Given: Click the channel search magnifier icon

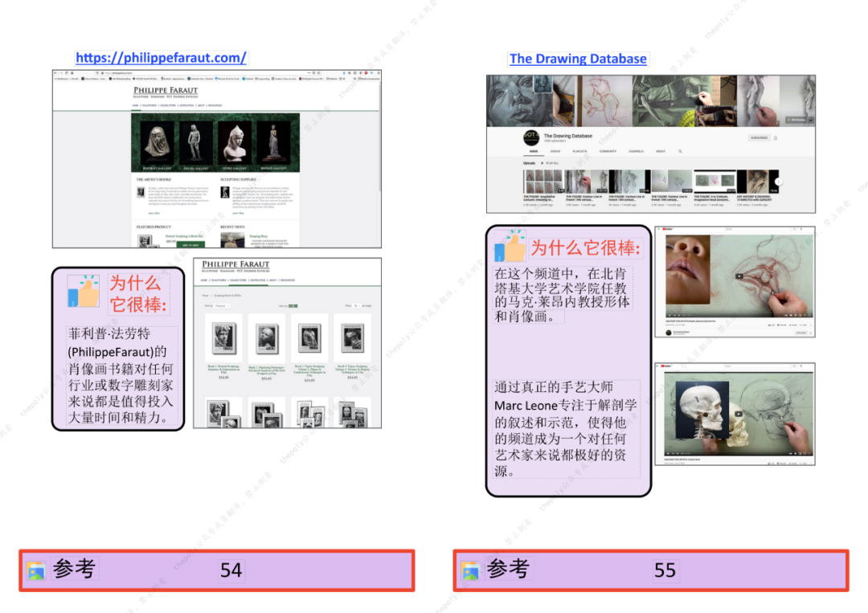Looking at the screenshot, I should [681, 151].
